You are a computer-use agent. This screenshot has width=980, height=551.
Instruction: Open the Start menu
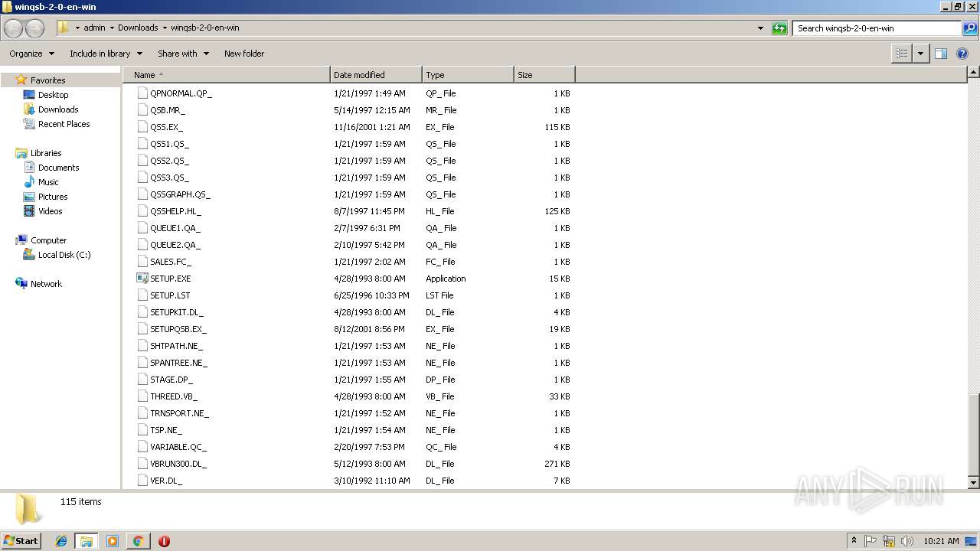[21, 541]
